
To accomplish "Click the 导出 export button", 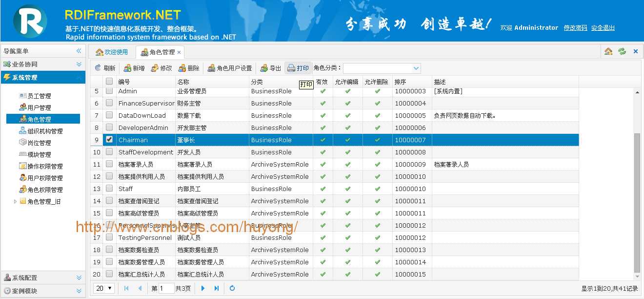I will (271, 68).
